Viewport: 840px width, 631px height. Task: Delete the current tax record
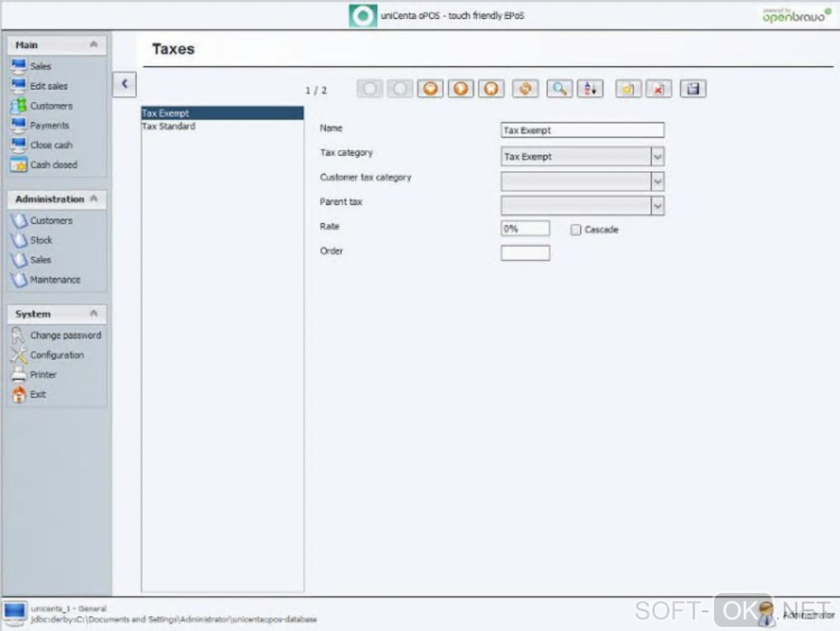pos(658,88)
